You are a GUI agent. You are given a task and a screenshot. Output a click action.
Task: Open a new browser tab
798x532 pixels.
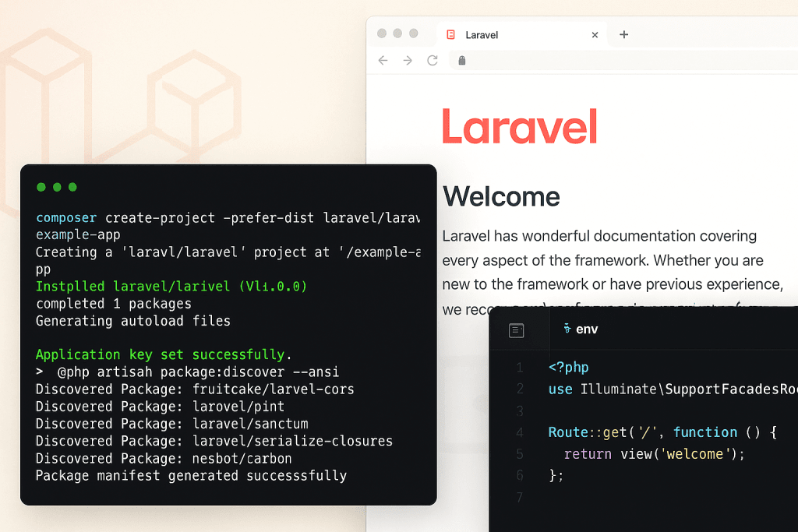(624, 34)
